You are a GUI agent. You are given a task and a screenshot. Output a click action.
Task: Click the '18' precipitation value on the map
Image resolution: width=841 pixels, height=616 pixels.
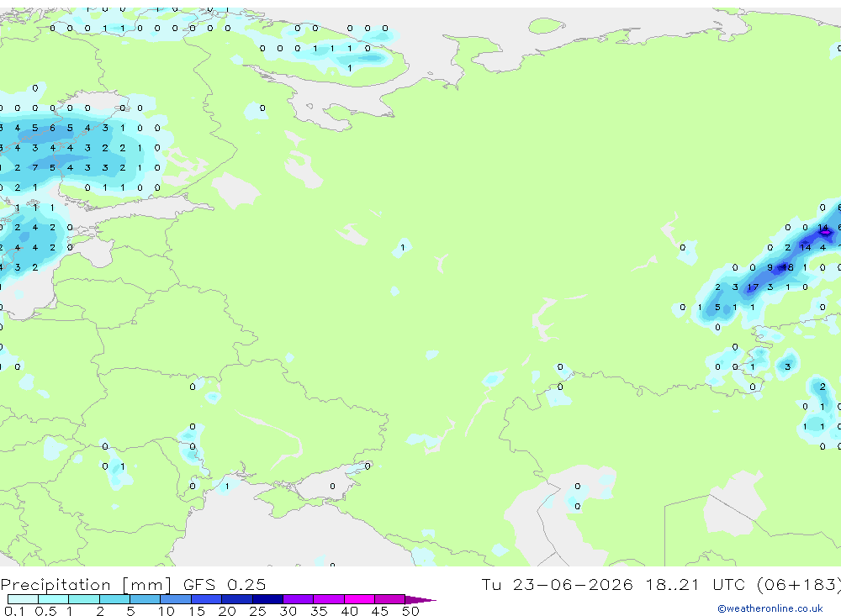tap(787, 267)
